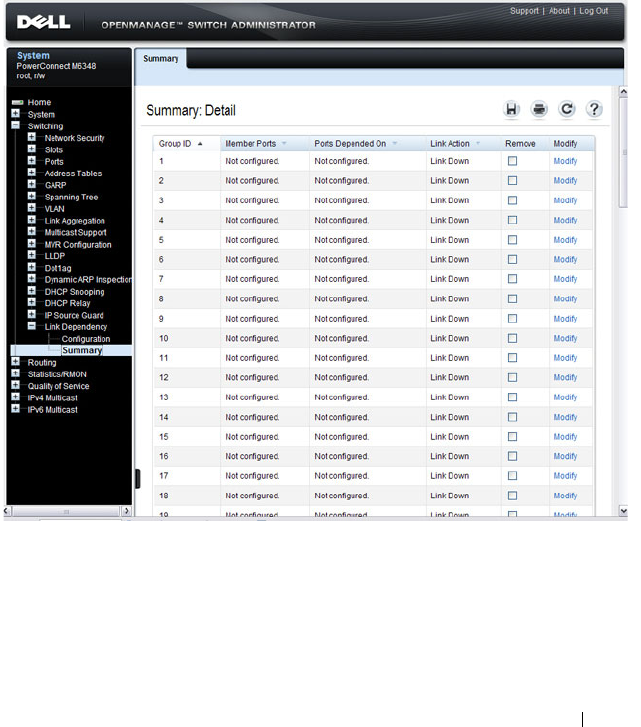Viewport: 641px width, 727px height.
Task: Sort by Member Ports column arrow
Action: (284, 143)
